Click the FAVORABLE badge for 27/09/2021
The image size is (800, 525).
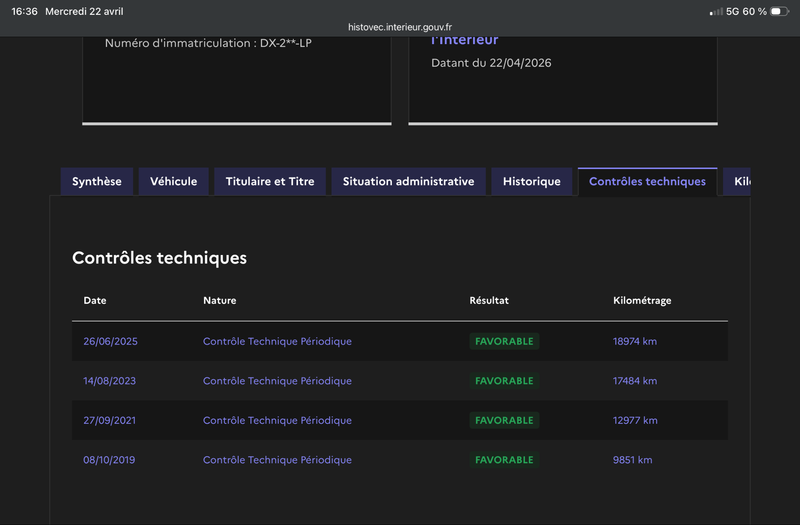pyautogui.click(x=504, y=421)
